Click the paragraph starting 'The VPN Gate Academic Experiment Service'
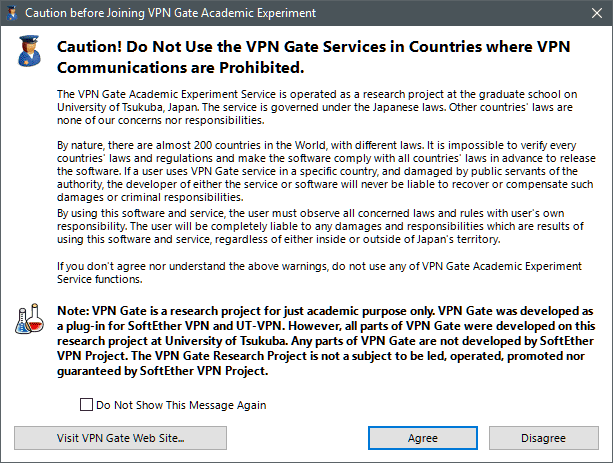 click(317, 107)
